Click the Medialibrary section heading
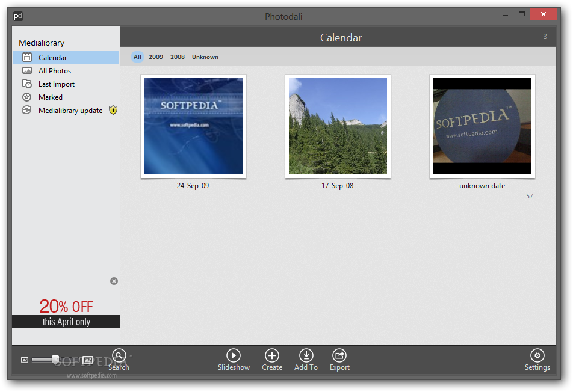573x392 pixels. (42, 43)
